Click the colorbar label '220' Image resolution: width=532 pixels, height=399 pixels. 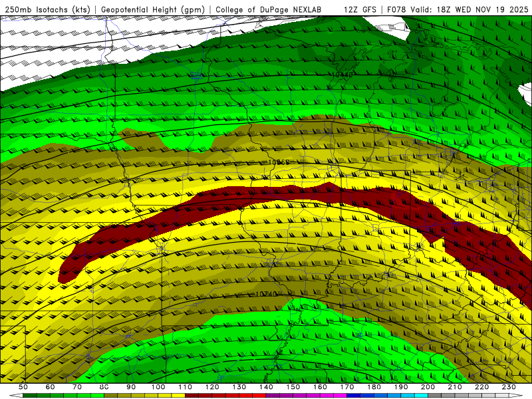tap(481, 387)
